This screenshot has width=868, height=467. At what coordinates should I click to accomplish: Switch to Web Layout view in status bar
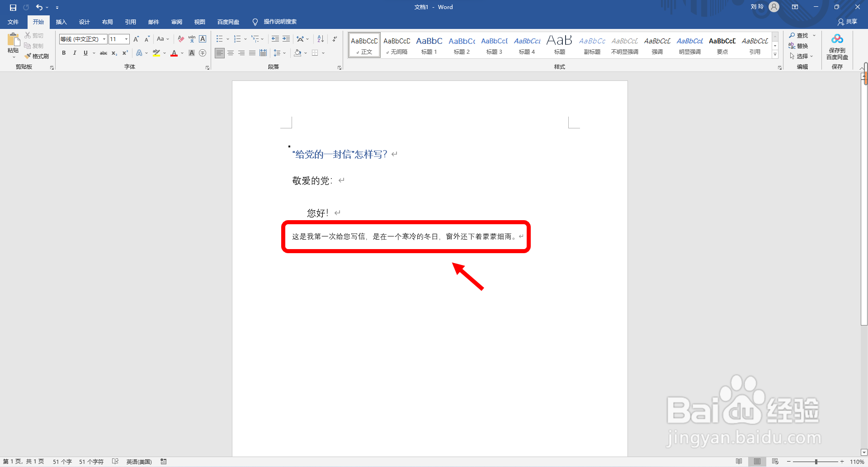(775, 462)
